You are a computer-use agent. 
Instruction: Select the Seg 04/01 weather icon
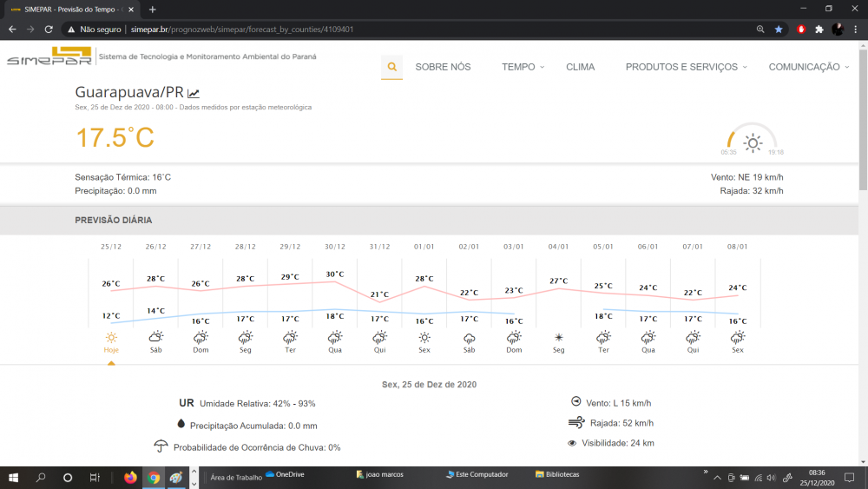pos(559,337)
